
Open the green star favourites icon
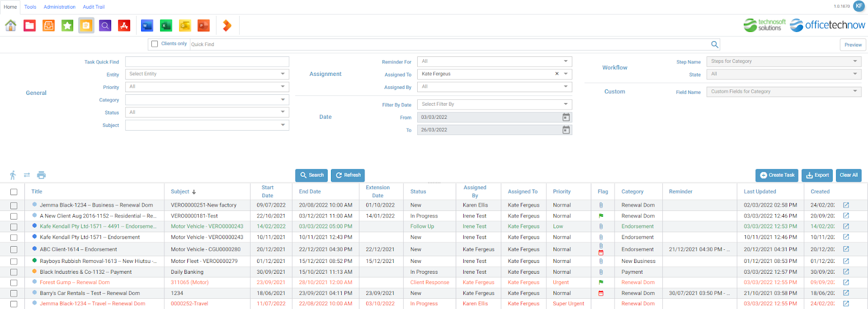click(67, 25)
